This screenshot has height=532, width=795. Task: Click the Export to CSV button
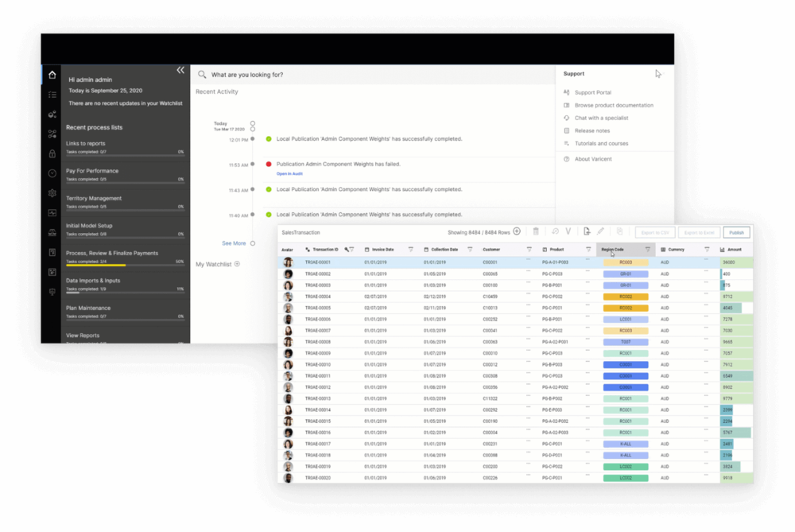coord(655,232)
